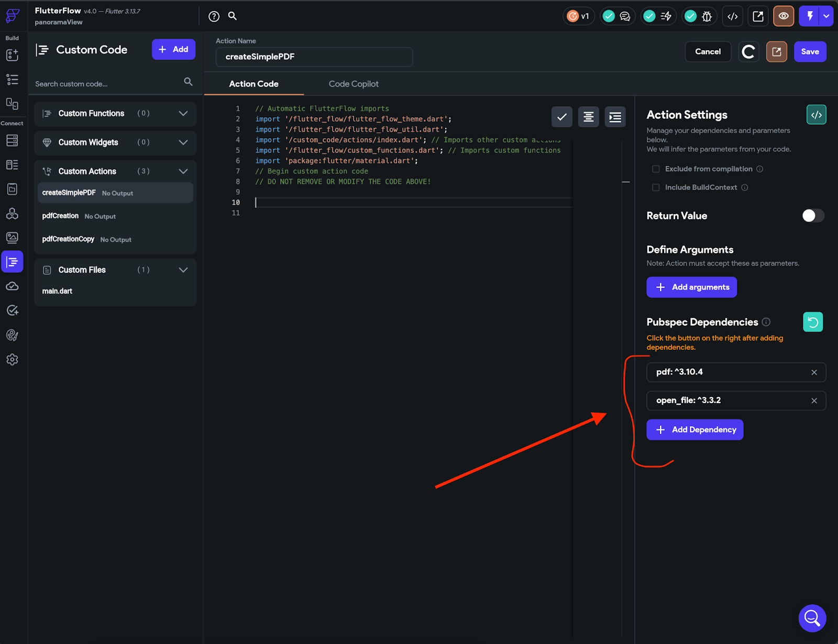This screenshot has width=838, height=644.
Task: Select the Action Code tab
Action: (x=253, y=84)
